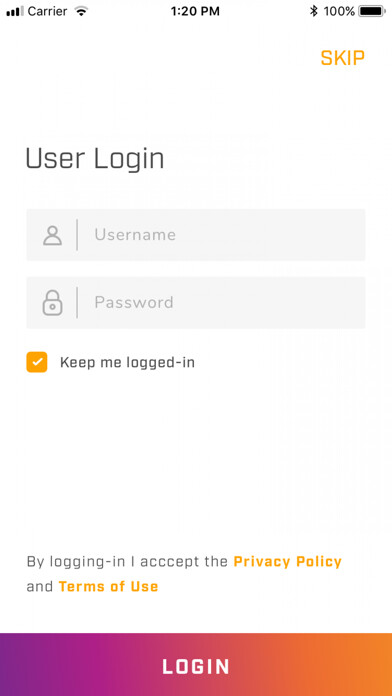This screenshot has width=392, height=696.
Task: Focus the Password input field
Action: [196, 303]
